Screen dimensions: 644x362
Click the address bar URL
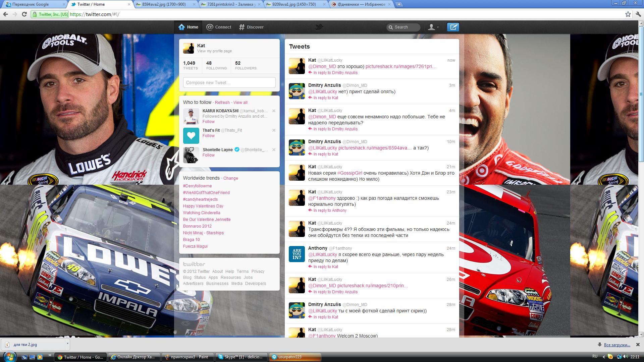click(95, 14)
